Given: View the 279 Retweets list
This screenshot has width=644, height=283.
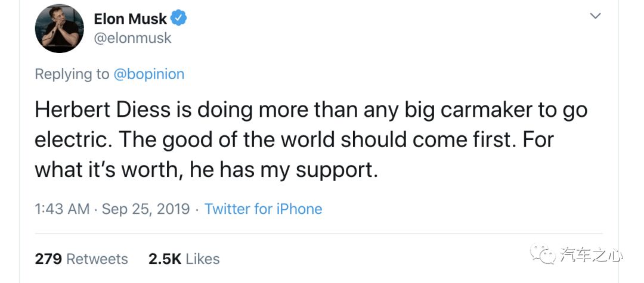Looking at the screenshot, I should 81,259.
